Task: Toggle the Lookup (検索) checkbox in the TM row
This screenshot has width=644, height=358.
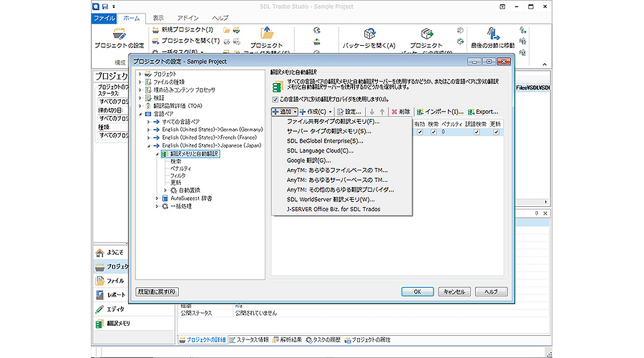Action: [x=434, y=132]
